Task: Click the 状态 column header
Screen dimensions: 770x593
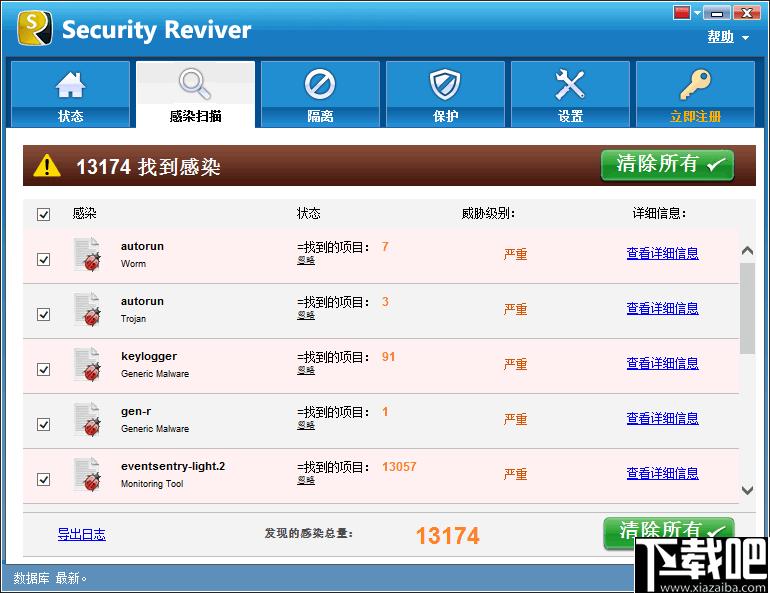Action: [x=308, y=214]
